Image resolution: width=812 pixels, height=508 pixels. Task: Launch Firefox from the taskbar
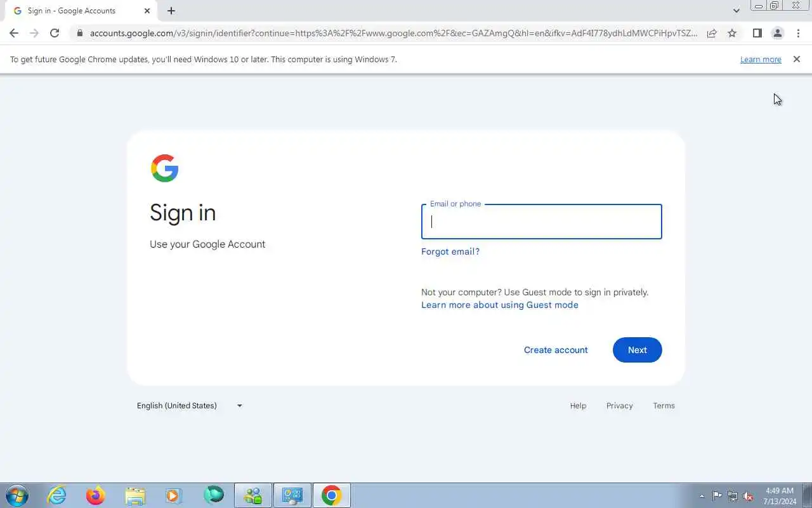click(96, 495)
